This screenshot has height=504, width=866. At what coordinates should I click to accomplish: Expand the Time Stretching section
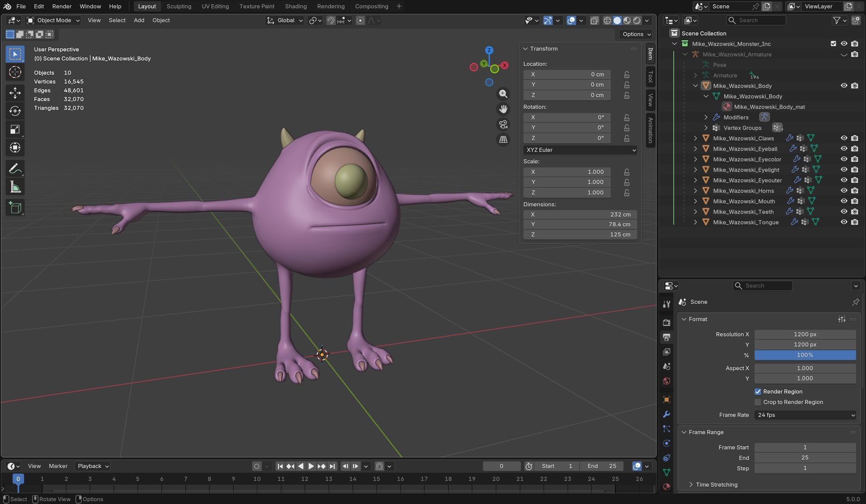(x=716, y=485)
